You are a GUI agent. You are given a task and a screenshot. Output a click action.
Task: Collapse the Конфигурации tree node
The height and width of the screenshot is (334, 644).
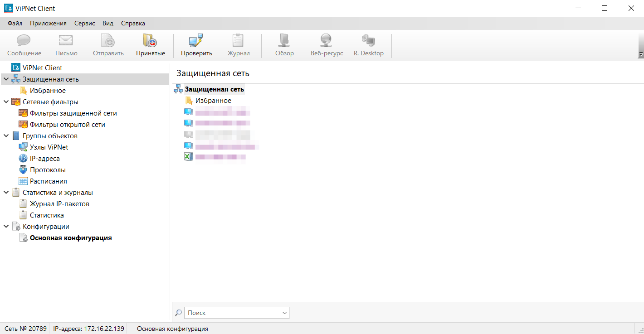[x=6, y=227]
